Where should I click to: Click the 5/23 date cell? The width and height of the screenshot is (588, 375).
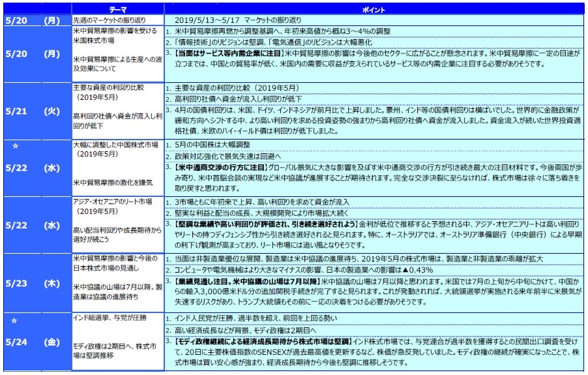click(x=16, y=283)
